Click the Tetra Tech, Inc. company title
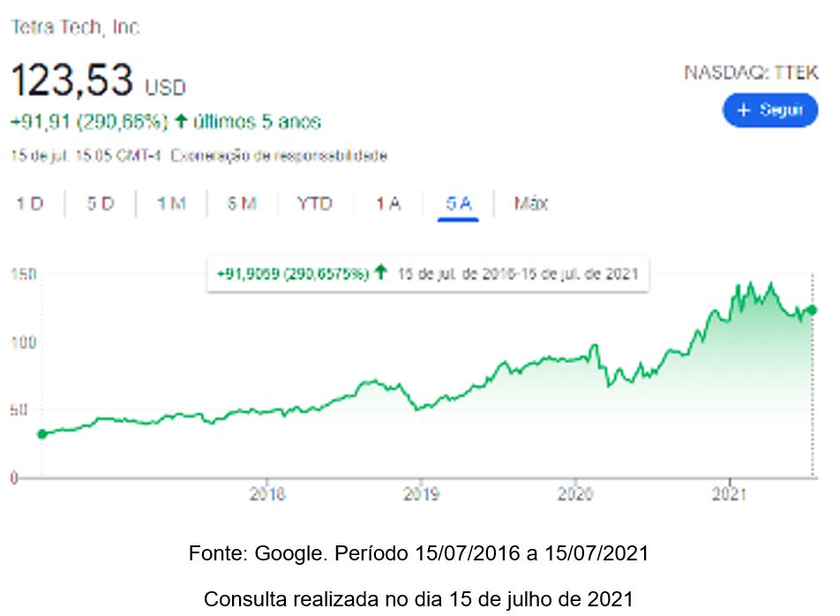 pyautogui.click(x=75, y=27)
